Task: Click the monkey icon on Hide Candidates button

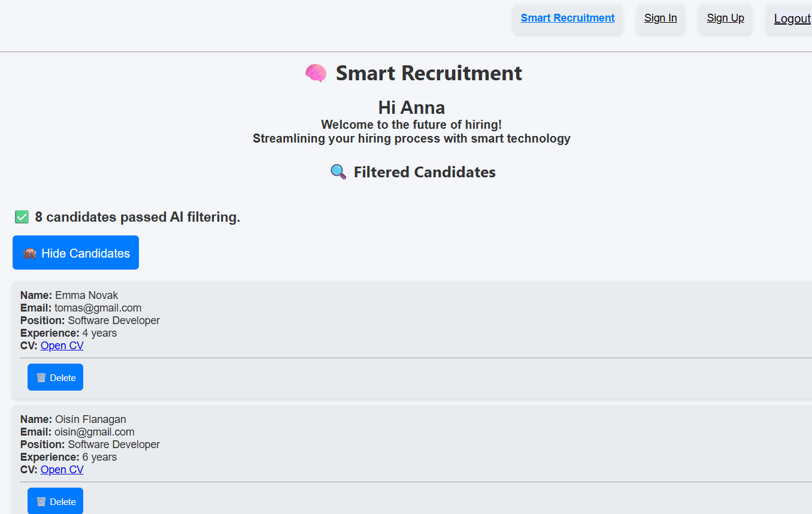Action: [x=30, y=253]
